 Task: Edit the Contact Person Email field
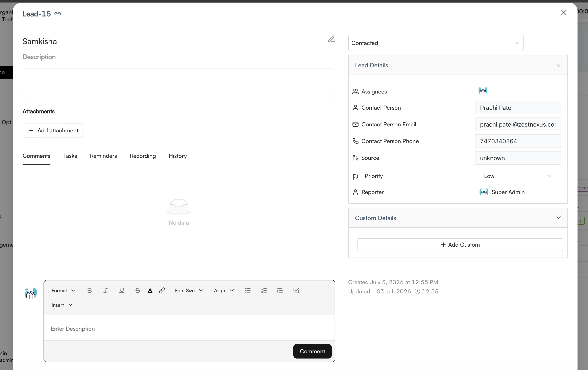point(518,125)
